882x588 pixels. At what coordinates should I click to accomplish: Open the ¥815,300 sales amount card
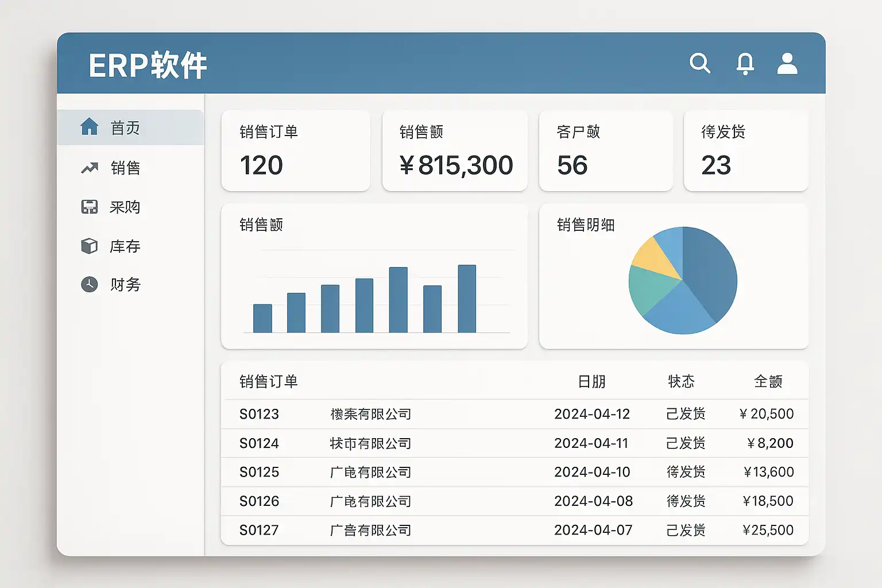tap(455, 151)
